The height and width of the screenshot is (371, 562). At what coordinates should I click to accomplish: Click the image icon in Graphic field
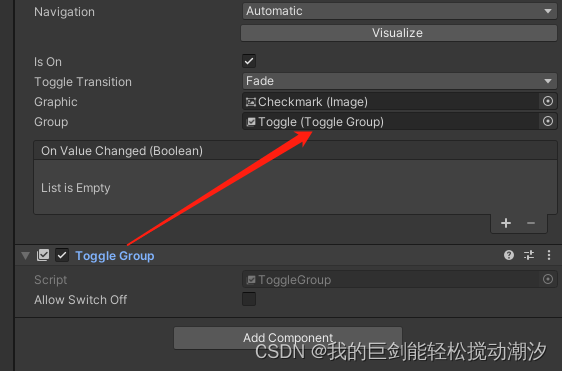tap(251, 102)
